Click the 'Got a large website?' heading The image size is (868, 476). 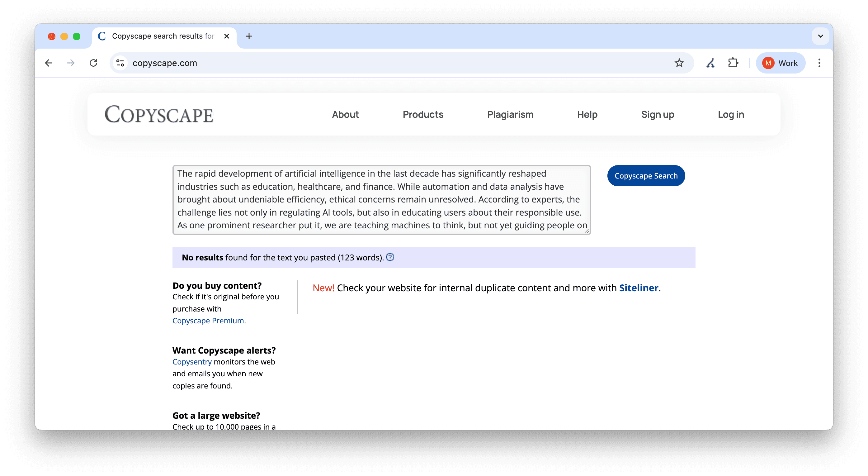[x=216, y=415]
